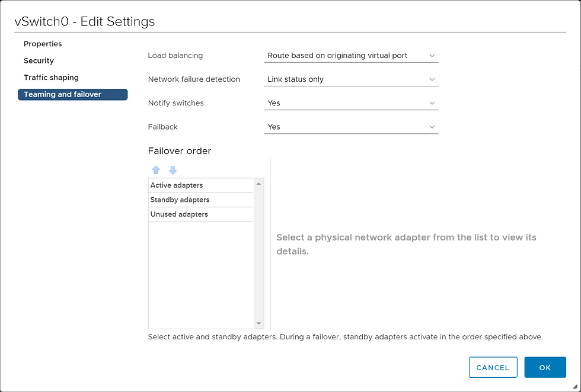The width and height of the screenshot is (581, 392).
Task: Click the adapter list scrollbar track
Action: pyautogui.click(x=258, y=255)
